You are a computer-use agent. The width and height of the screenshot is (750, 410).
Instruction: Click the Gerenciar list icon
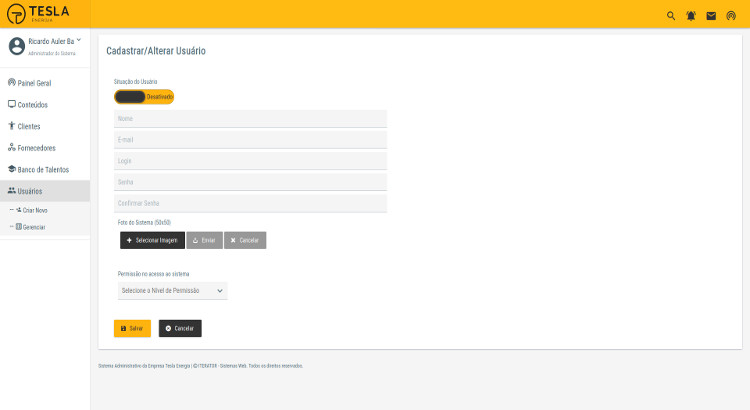click(x=19, y=227)
